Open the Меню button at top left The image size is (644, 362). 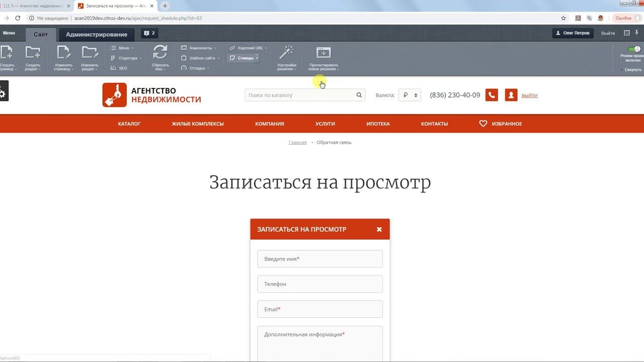[x=9, y=33]
